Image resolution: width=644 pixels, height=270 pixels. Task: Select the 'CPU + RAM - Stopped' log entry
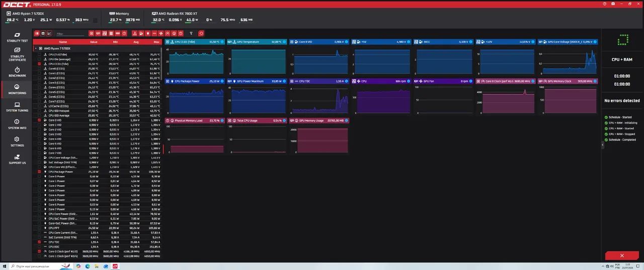[x=623, y=134]
